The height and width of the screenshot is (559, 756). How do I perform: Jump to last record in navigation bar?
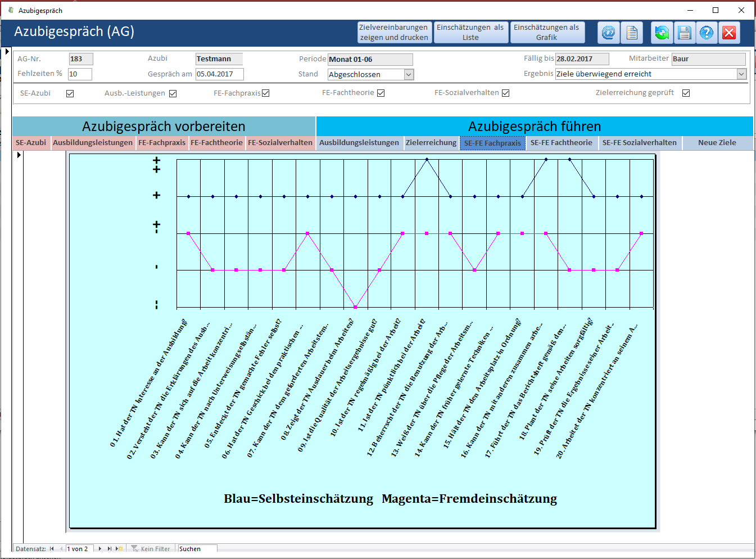(x=110, y=549)
